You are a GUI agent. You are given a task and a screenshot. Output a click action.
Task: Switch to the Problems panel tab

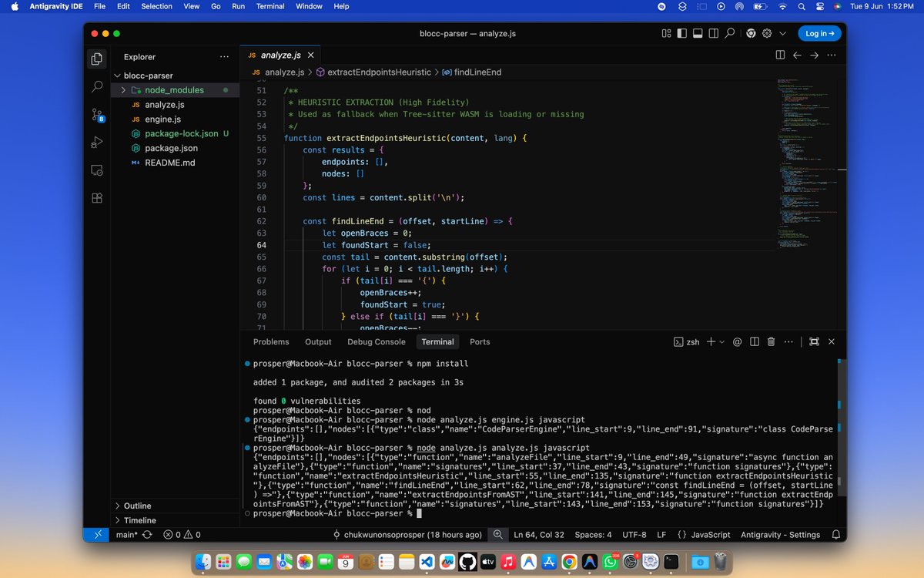tap(271, 342)
